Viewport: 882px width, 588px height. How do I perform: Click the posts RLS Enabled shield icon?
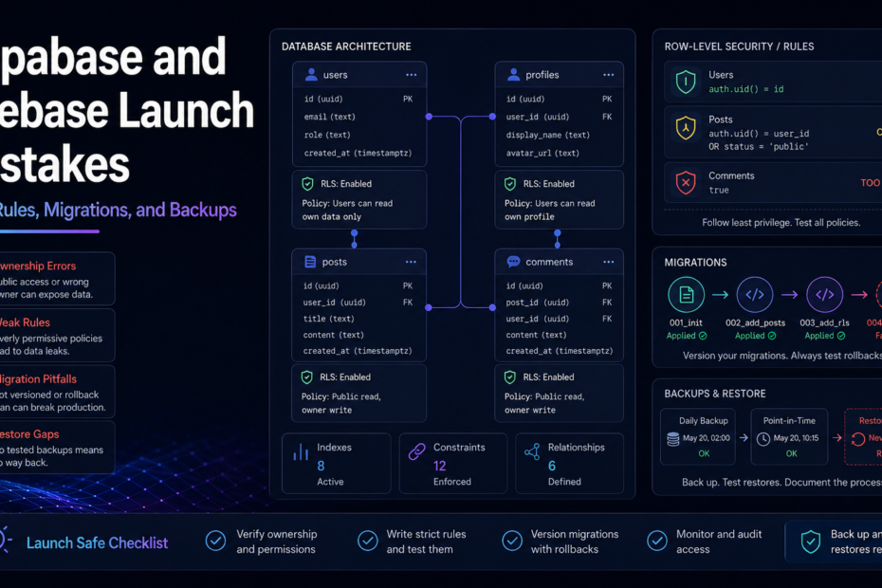coord(307,377)
